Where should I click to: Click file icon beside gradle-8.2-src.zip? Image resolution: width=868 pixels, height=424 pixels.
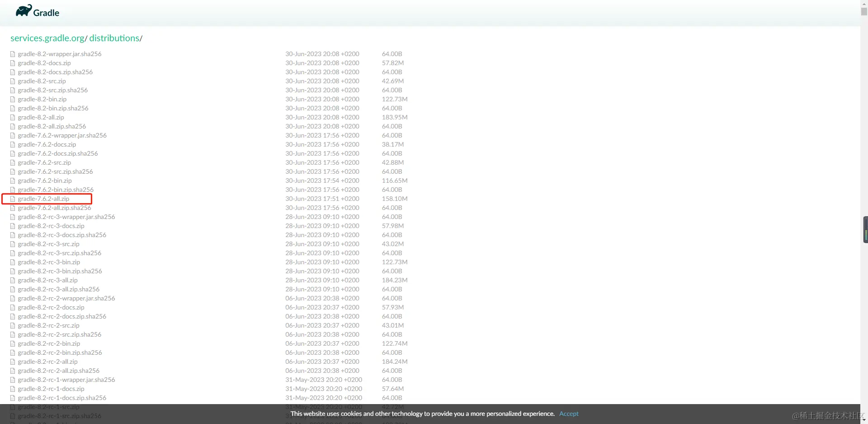click(13, 81)
